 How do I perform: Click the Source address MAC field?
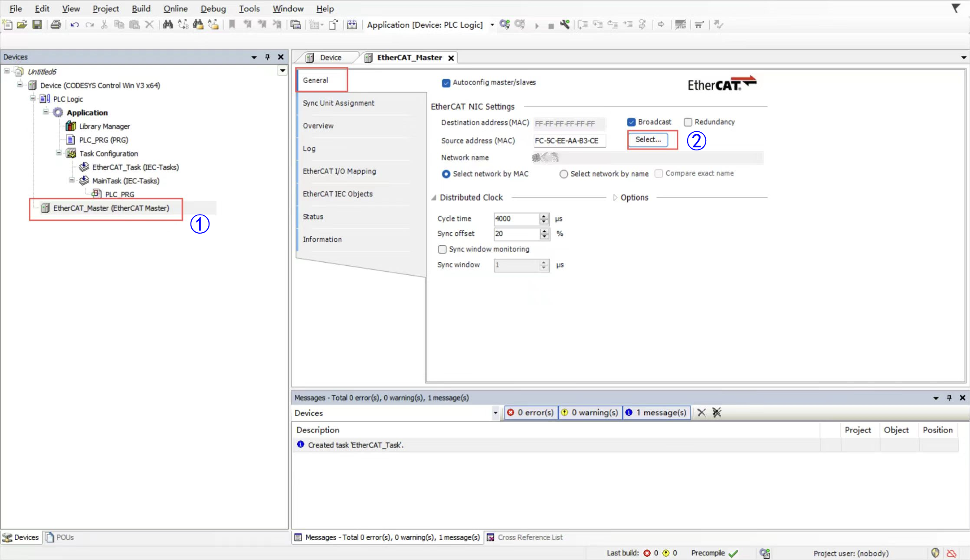coord(569,141)
